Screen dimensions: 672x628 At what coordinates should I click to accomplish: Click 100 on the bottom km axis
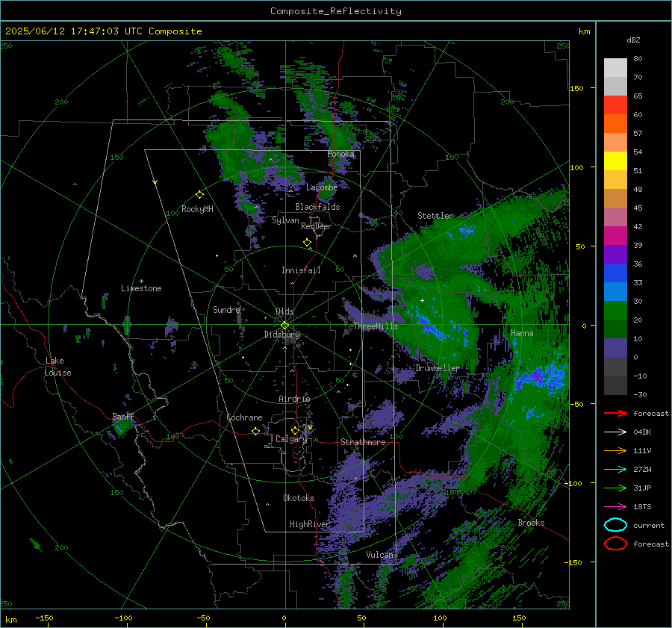pos(440,618)
